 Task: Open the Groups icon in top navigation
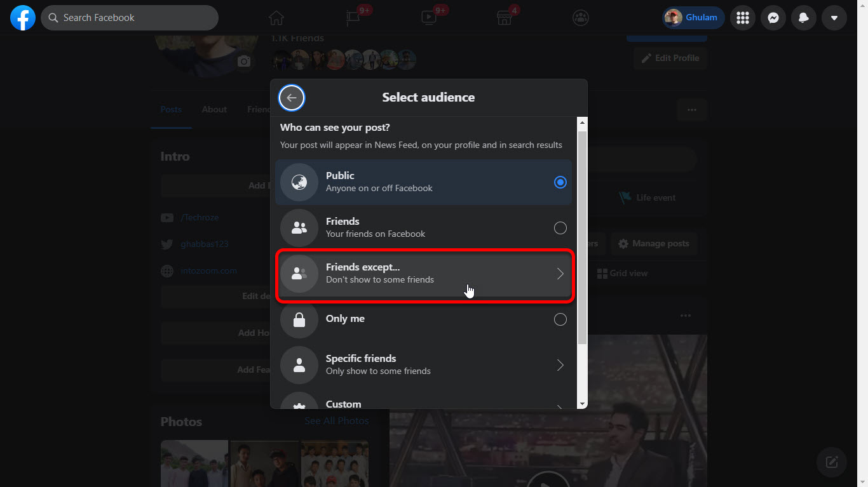[580, 18]
